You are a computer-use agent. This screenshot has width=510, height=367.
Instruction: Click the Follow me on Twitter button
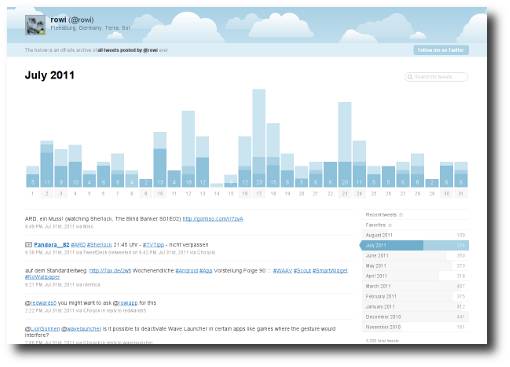point(441,50)
